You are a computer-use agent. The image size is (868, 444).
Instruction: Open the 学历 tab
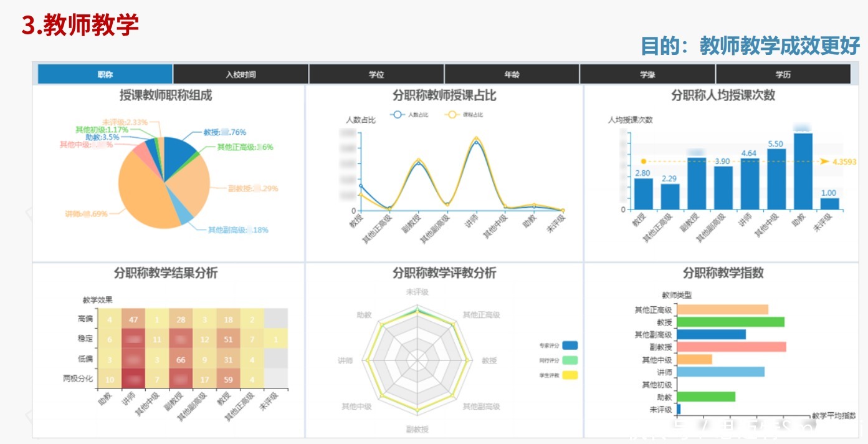[781, 74]
